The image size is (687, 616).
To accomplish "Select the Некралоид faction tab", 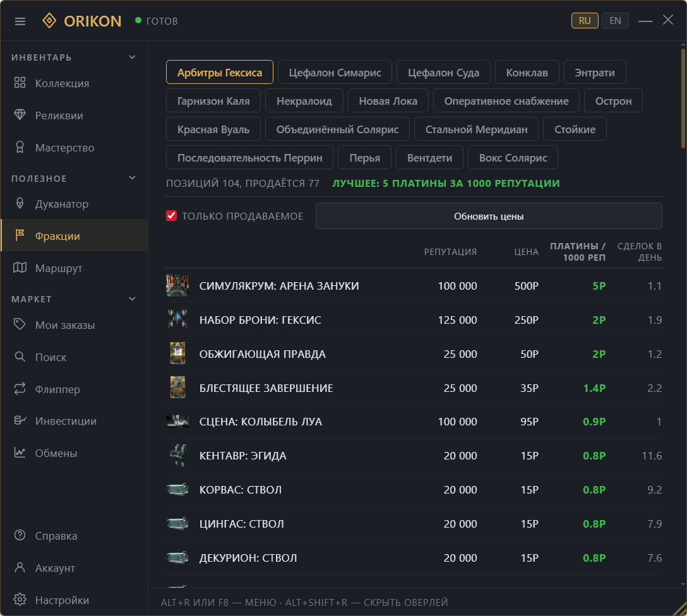I will tap(304, 100).
